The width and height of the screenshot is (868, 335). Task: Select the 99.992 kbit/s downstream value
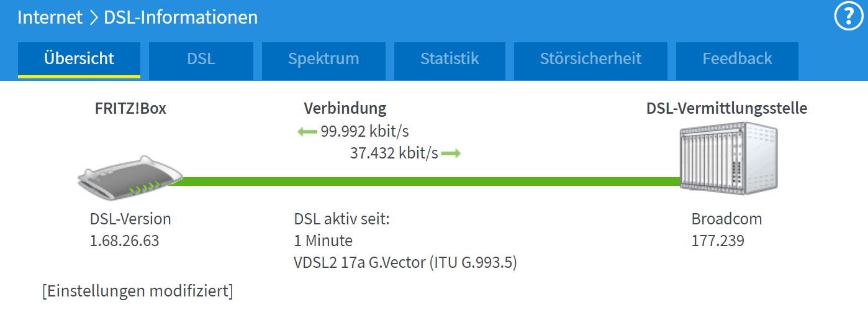click(364, 132)
